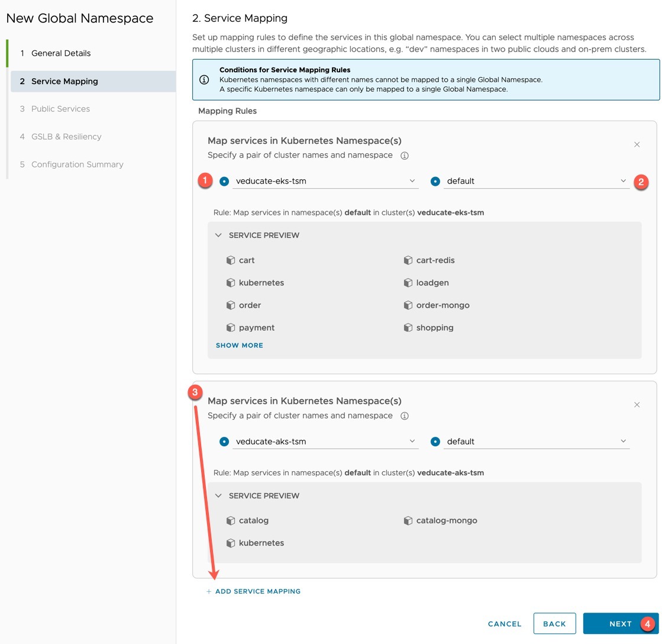Click the 'catalog-mongo' service name
The image size is (662, 644).
pyautogui.click(x=447, y=521)
